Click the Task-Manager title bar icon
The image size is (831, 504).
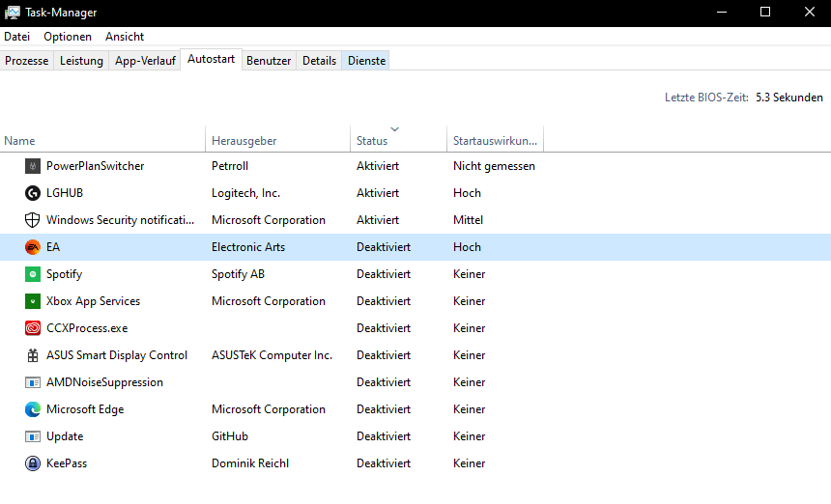tap(13, 13)
